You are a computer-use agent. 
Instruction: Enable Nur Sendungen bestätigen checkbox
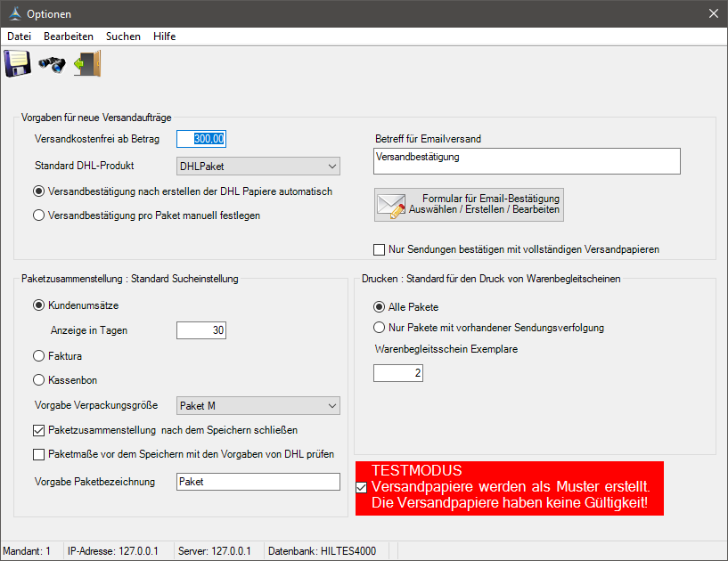380,249
